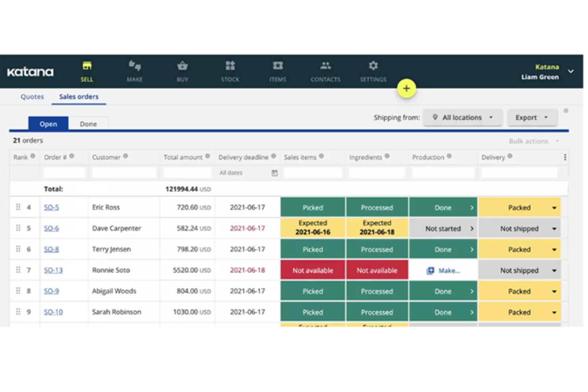Open the Buy section via its basket icon
This screenshot has height=392, width=588.
click(182, 71)
